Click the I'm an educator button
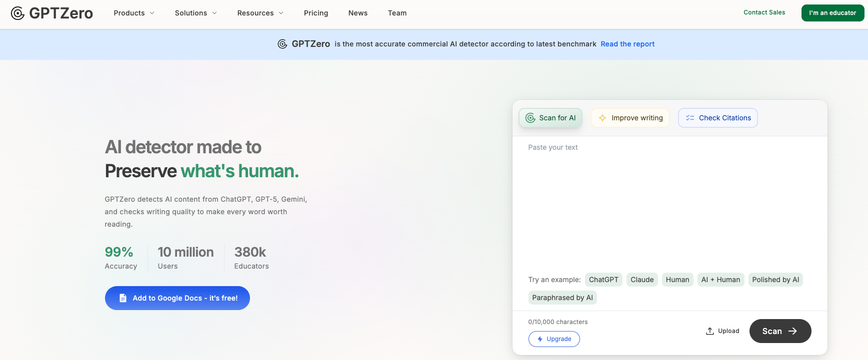868x360 pixels. tap(832, 13)
